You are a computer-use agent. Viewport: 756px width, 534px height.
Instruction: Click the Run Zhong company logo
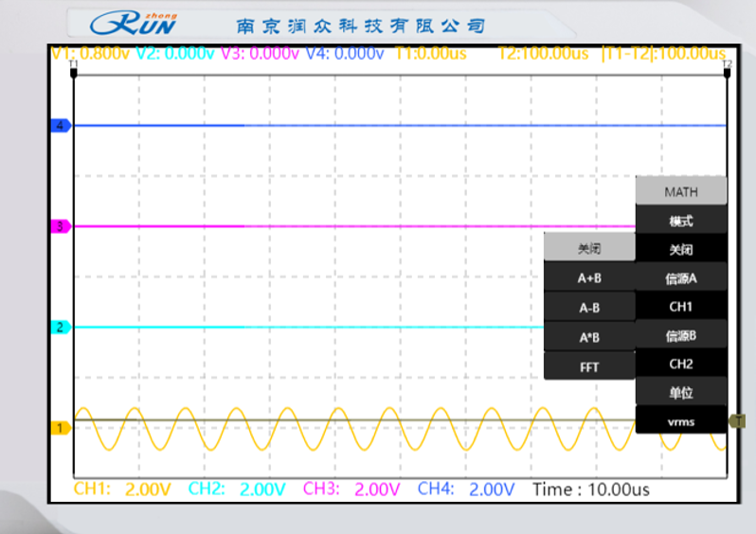pos(134,23)
